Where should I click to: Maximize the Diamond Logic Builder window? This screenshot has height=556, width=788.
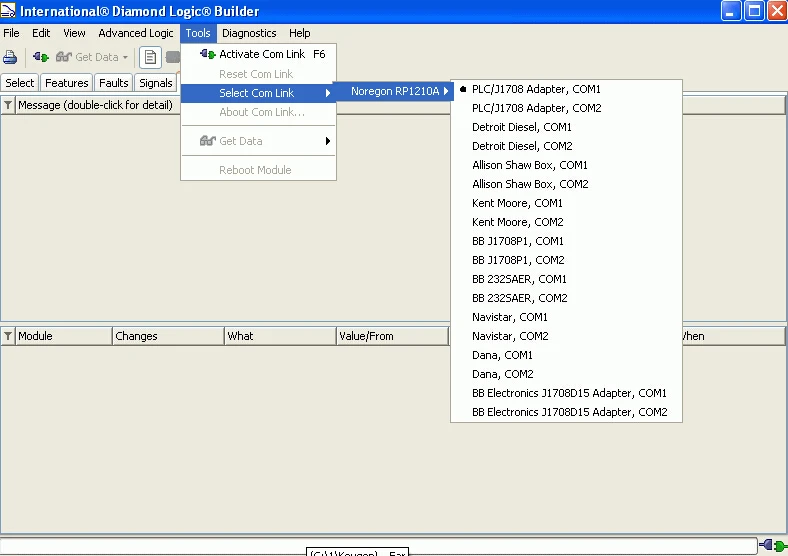[754, 11]
